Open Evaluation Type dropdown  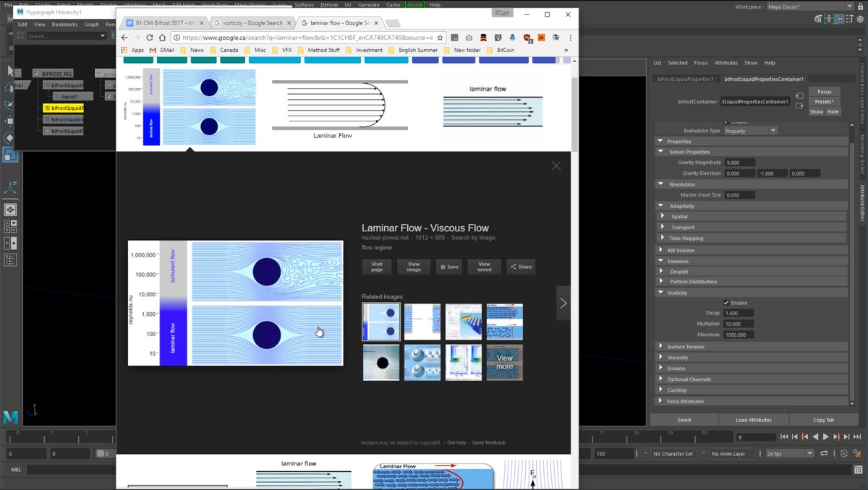[x=750, y=131]
